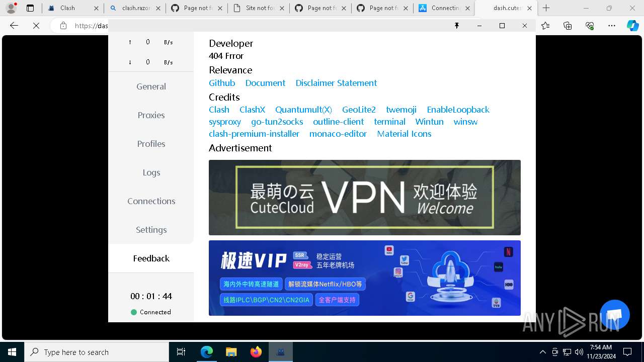Close the Clash window
Screen dimensions: 644x362
click(x=525, y=26)
